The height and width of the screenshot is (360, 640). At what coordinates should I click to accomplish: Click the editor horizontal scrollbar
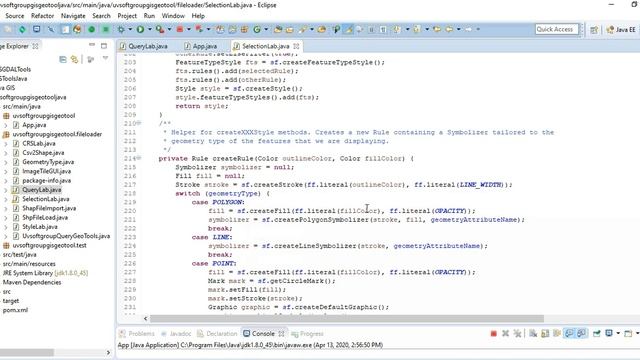[347, 318]
